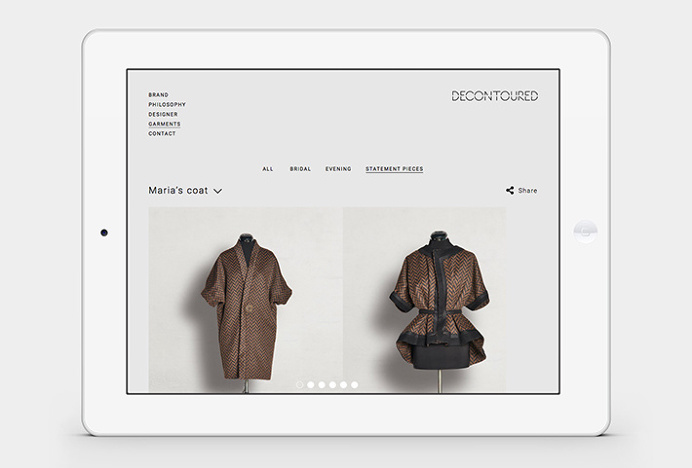Image resolution: width=692 pixels, height=468 pixels.
Task: Click the Maria's coat title
Action: click(178, 190)
